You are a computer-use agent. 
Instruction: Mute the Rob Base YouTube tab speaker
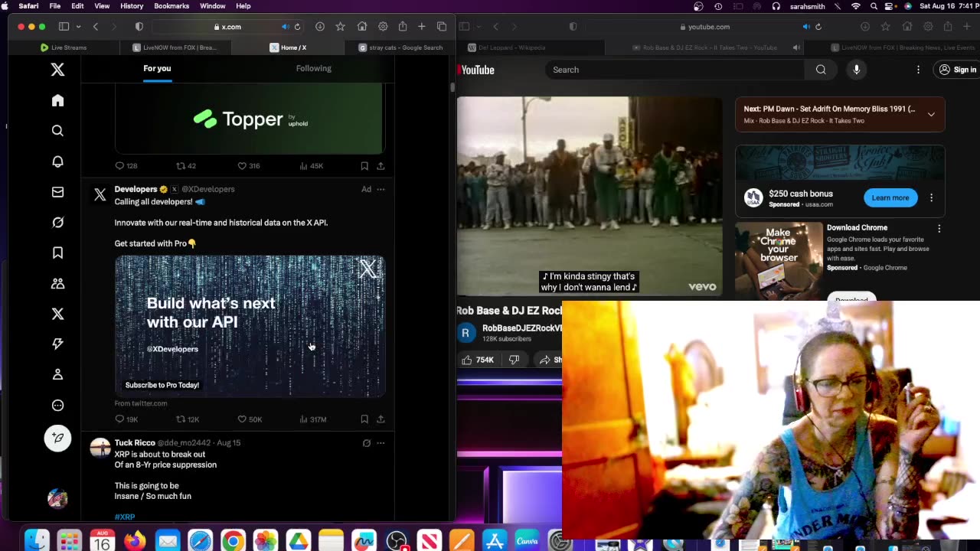796,47
